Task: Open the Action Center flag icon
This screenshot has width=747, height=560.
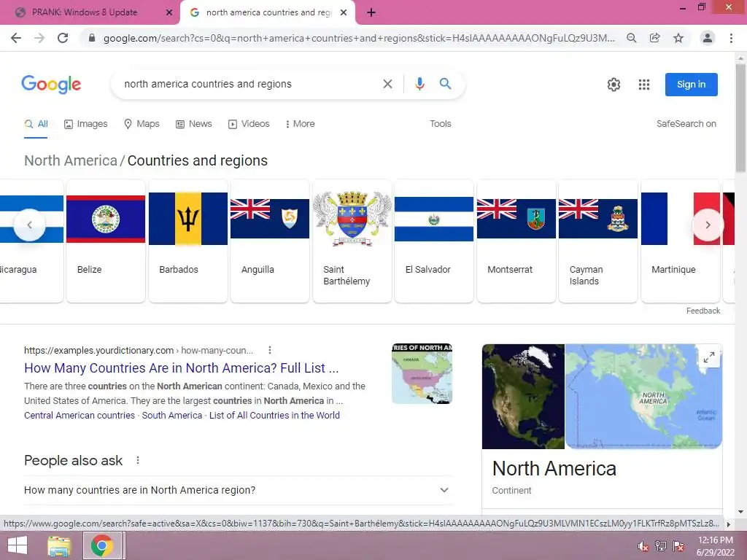Action: point(678,546)
